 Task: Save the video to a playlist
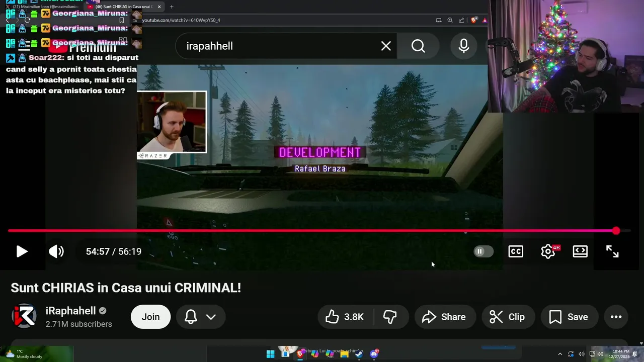(x=570, y=317)
